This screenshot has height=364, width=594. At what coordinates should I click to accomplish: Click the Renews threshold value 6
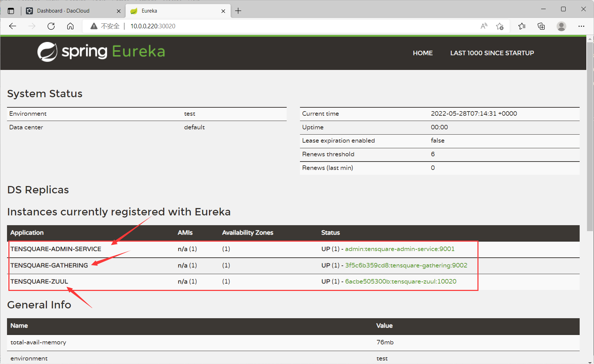pyautogui.click(x=433, y=154)
